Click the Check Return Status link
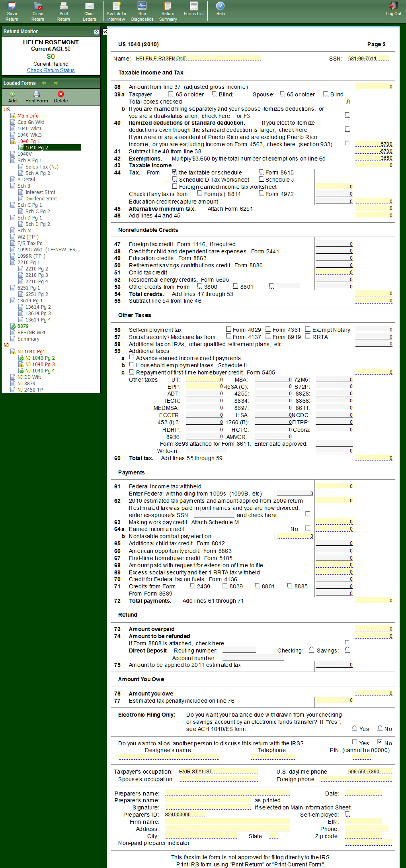Screen dimensions: 406x868 point(51,71)
